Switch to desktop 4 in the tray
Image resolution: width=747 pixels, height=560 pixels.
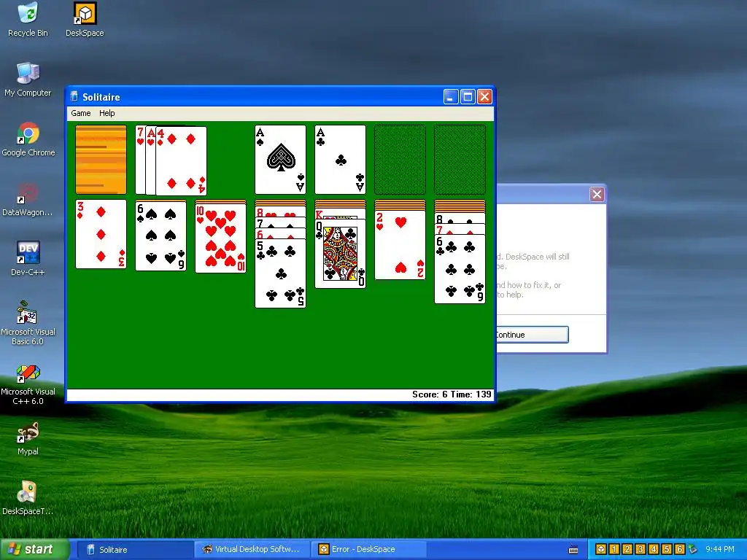(654, 550)
